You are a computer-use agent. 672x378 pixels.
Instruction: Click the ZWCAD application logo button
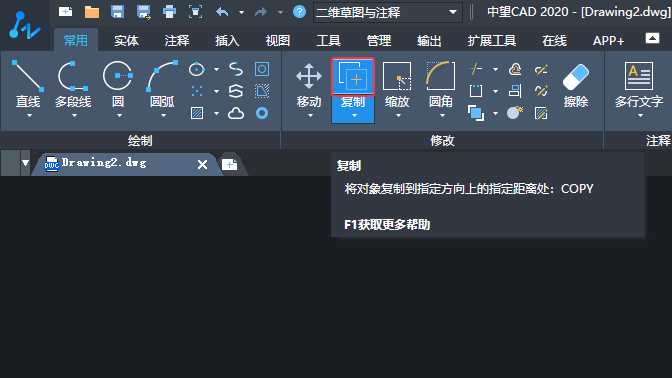24,26
